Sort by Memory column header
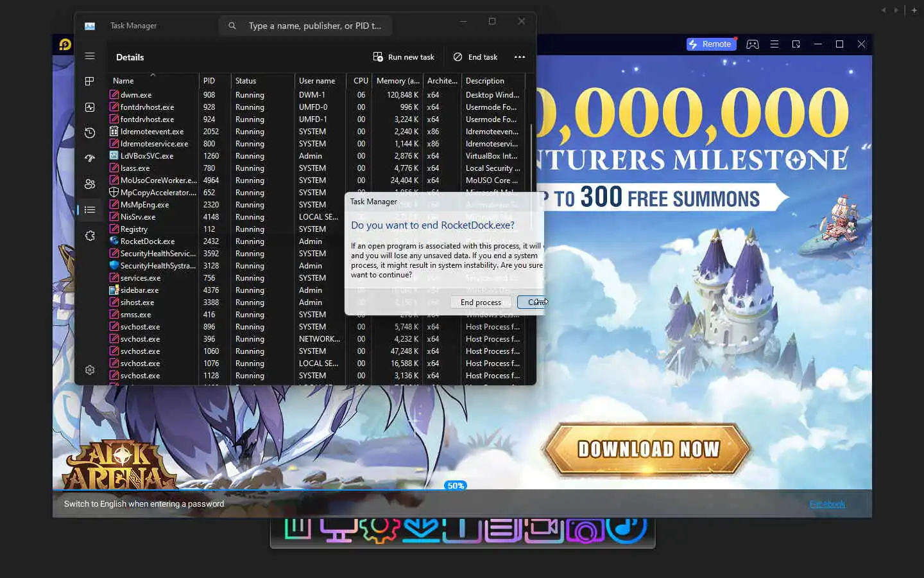This screenshot has height=578, width=924. 397,81
